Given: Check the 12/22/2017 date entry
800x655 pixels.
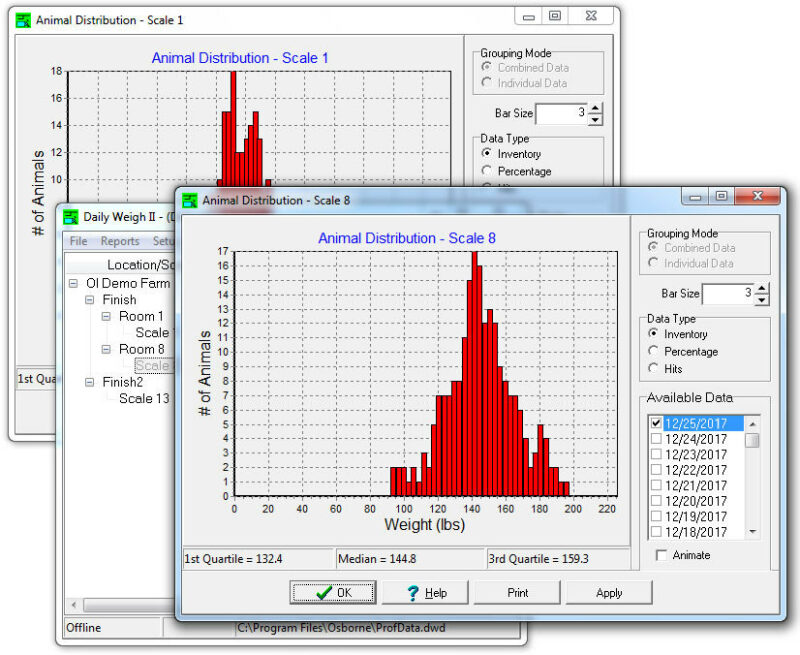Looking at the screenshot, I should coord(654,470).
